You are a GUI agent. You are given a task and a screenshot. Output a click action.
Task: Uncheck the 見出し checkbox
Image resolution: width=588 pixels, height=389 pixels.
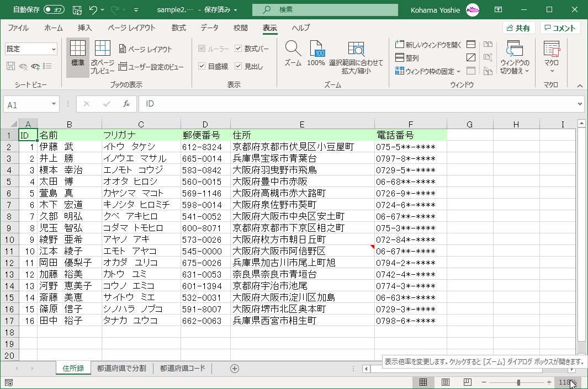pos(238,66)
